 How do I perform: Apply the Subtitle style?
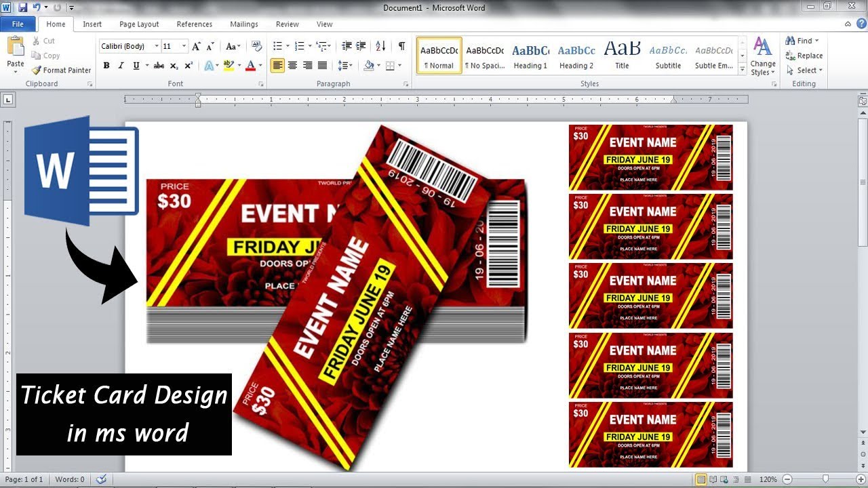[x=668, y=56]
